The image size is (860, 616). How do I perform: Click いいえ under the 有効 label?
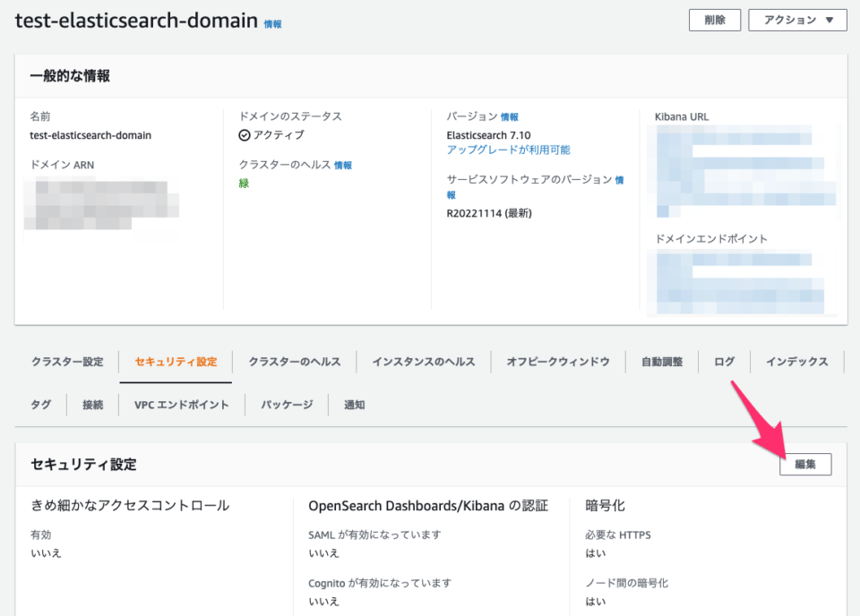pos(46,553)
